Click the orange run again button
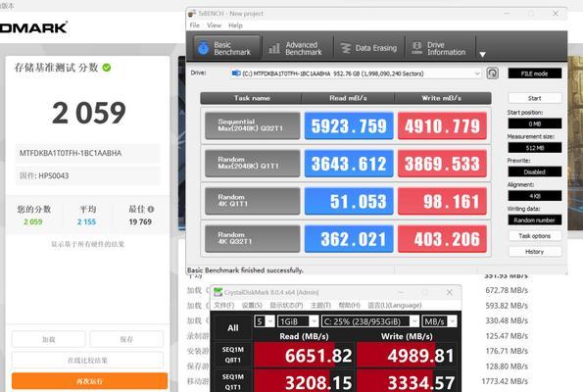This screenshot has width=583, height=392. 89,381
